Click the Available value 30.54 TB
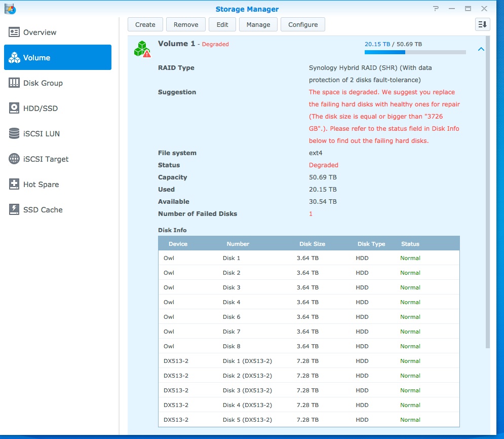Image resolution: width=504 pixels, height=439 pixels. 323,202
